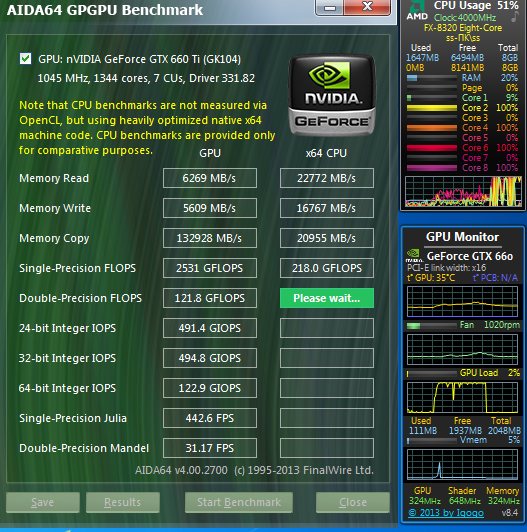The height and width of the screenshot is (532, 527).
Task: Minimize the AIDA64 GPGPU Benchmark window
Action: [x=330, y=7]
